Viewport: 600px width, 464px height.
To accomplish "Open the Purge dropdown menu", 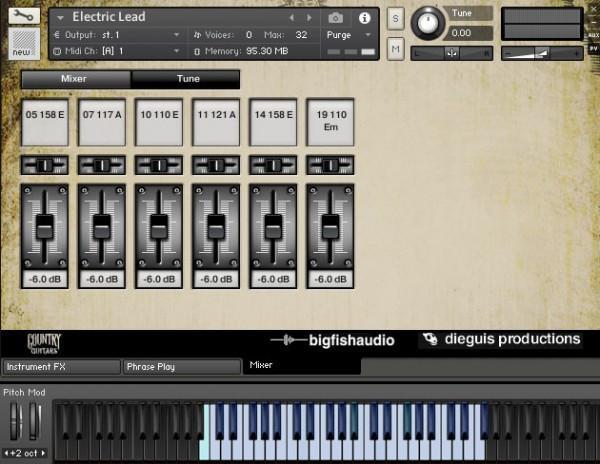I will coord(348,34).
